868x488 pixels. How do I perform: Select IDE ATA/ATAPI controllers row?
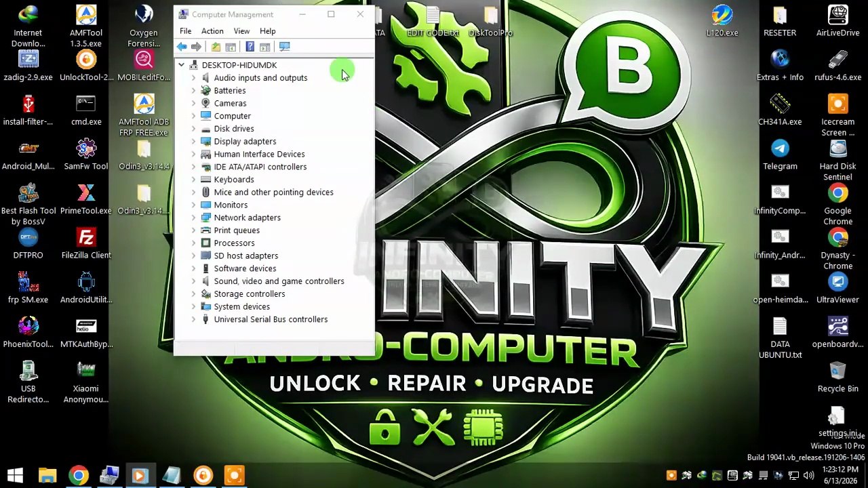(x=260, y=167)
